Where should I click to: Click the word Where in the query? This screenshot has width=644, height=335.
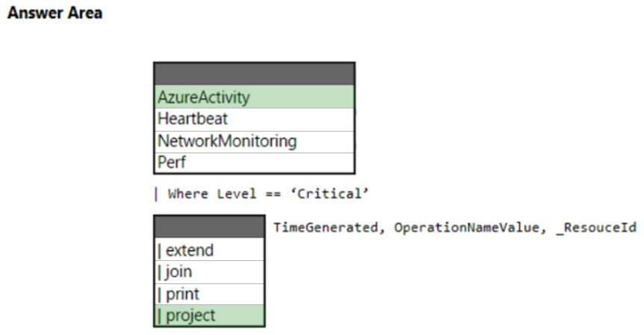pos(188,194)
